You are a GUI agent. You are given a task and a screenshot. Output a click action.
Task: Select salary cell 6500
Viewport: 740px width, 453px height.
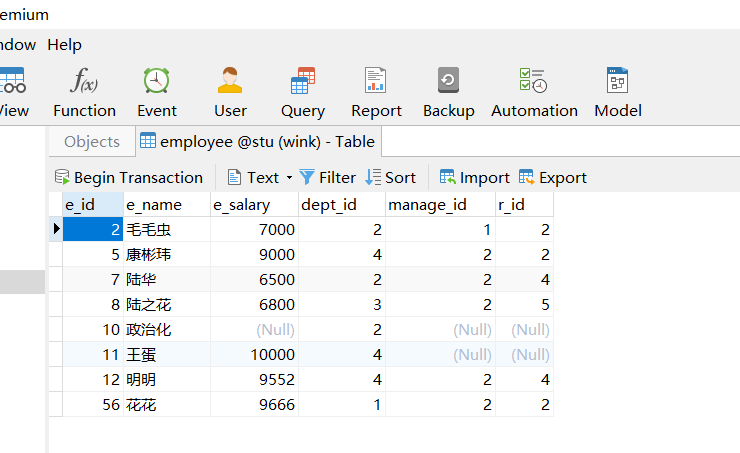(x=254, y=279)
